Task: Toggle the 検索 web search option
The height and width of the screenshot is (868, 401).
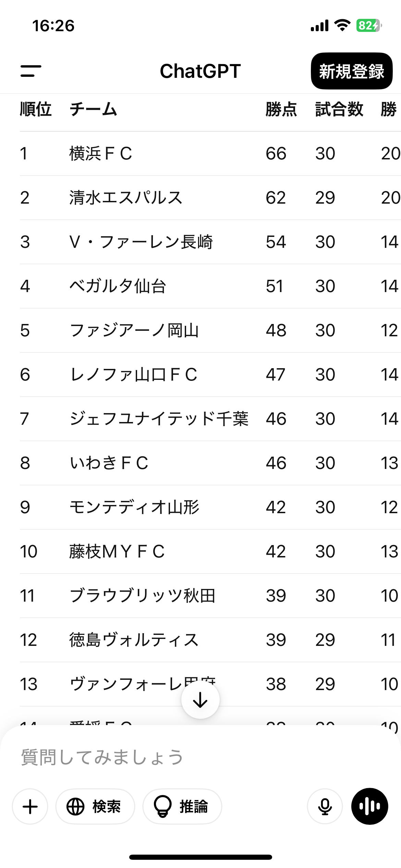Action: (95, 806)
